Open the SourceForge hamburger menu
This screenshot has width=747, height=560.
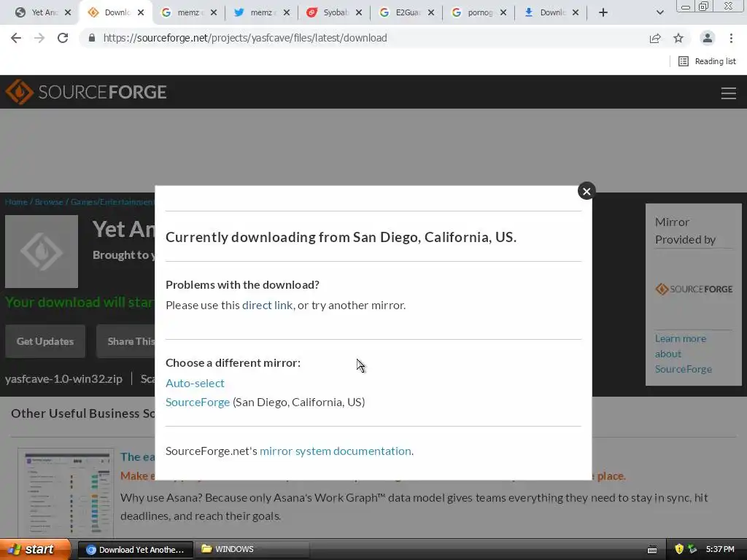(729, 93)
